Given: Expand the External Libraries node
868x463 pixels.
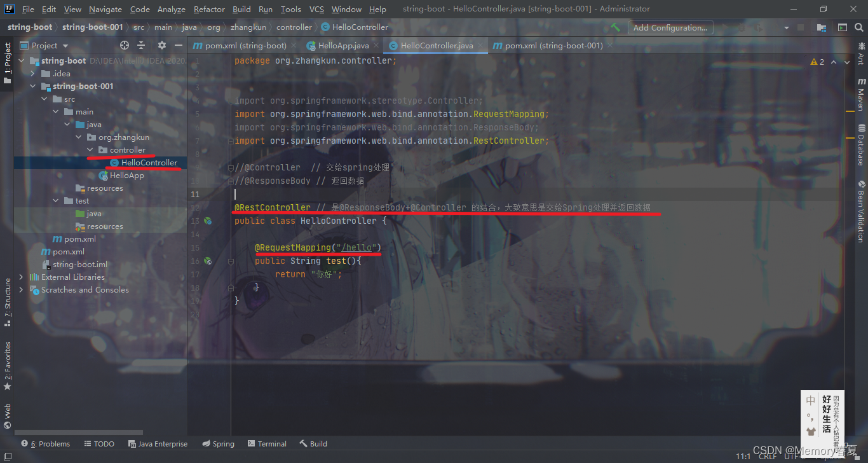Looking at the screenshot, I should click(x=21, y=277).
